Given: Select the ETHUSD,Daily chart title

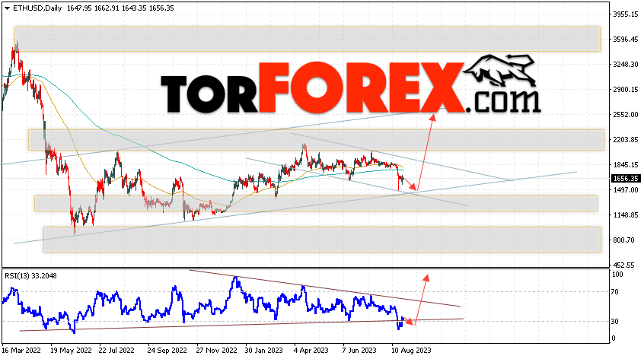Looking at the screenshot, I should pyautogui.click(x=37, y=8).
